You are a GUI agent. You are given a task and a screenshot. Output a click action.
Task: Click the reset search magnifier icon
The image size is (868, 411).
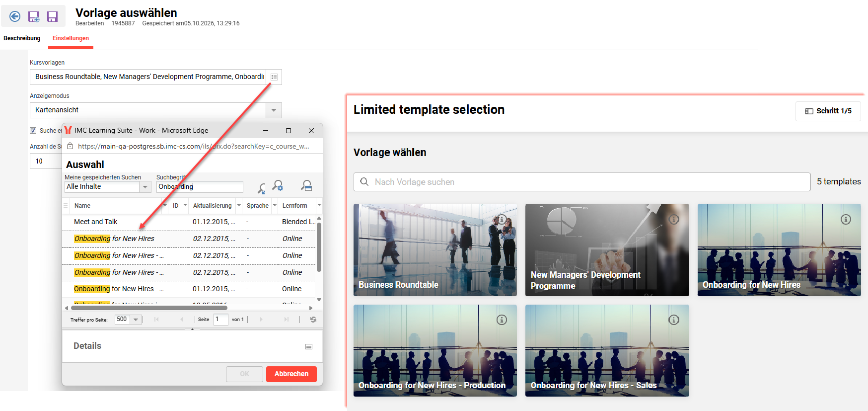pyautogui.click(x=261, y=188)
